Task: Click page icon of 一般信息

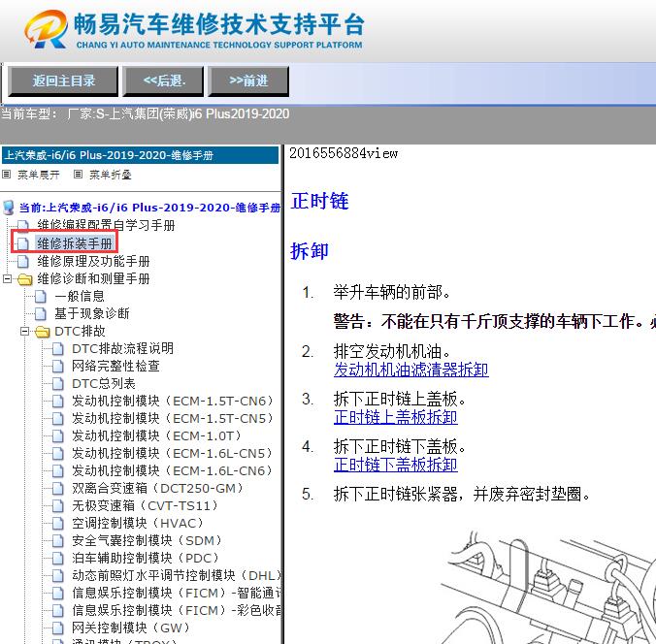Action: point(41,296)
